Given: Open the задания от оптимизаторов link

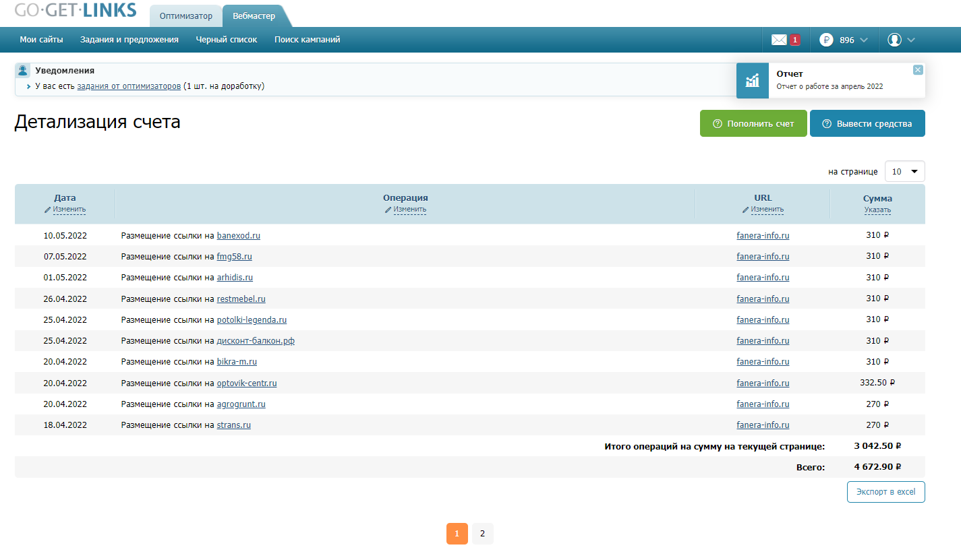Looking at the screenshot, I should coord(129,86).
